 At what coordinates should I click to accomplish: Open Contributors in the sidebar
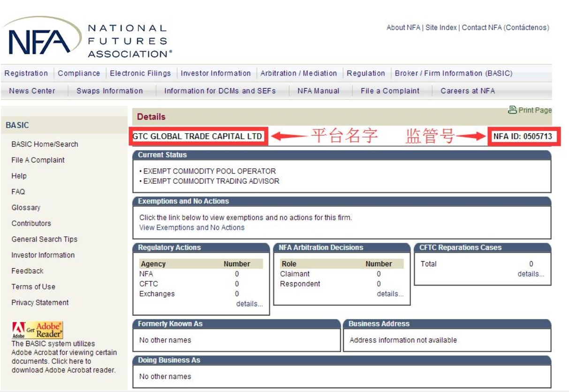(x=31, y=224)
